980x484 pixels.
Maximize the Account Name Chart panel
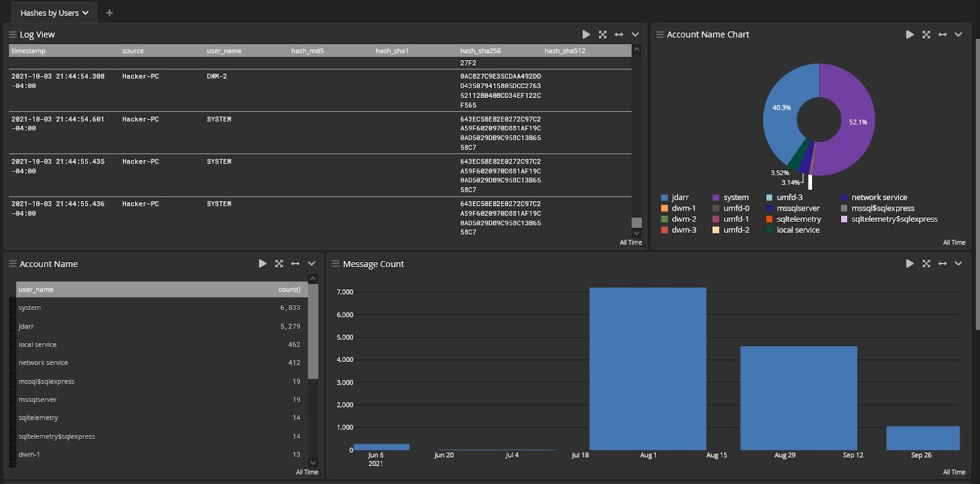click(x=926, y=34)
